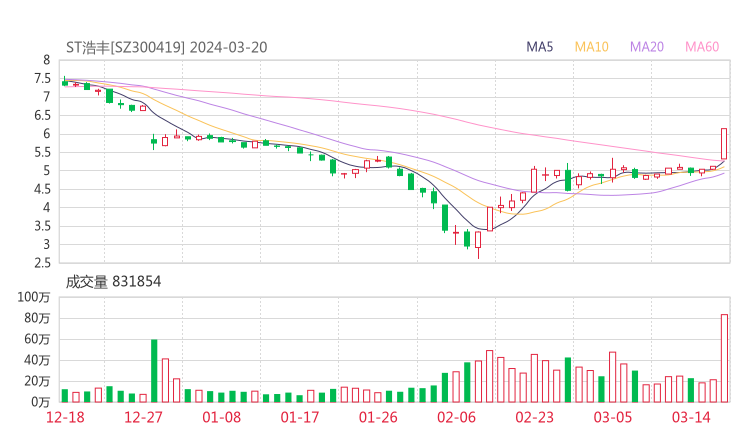Click the tall red final candlestick near 6
Screen dimensions: 740x440
724,144
